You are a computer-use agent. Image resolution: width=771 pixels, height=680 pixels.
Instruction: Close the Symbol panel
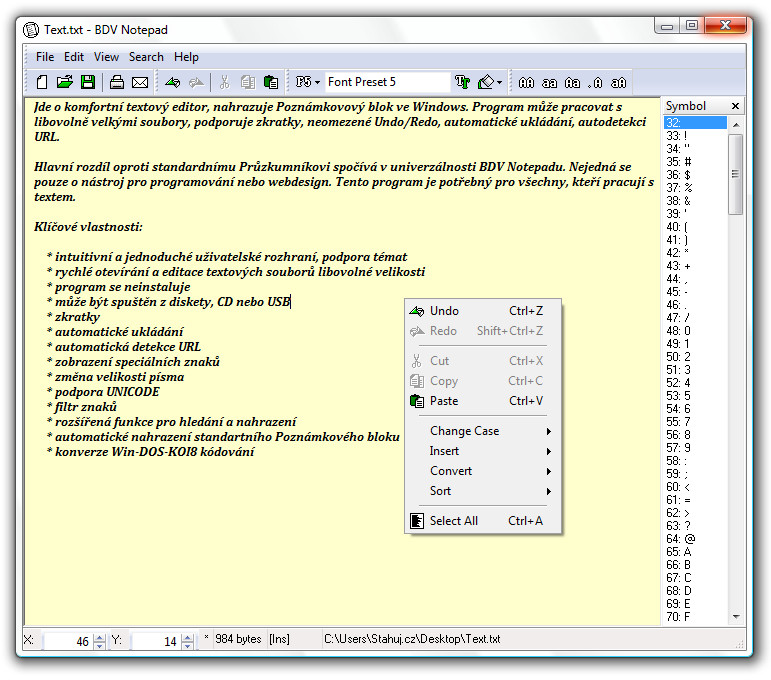pyautogui.click(x=735, y=106)
